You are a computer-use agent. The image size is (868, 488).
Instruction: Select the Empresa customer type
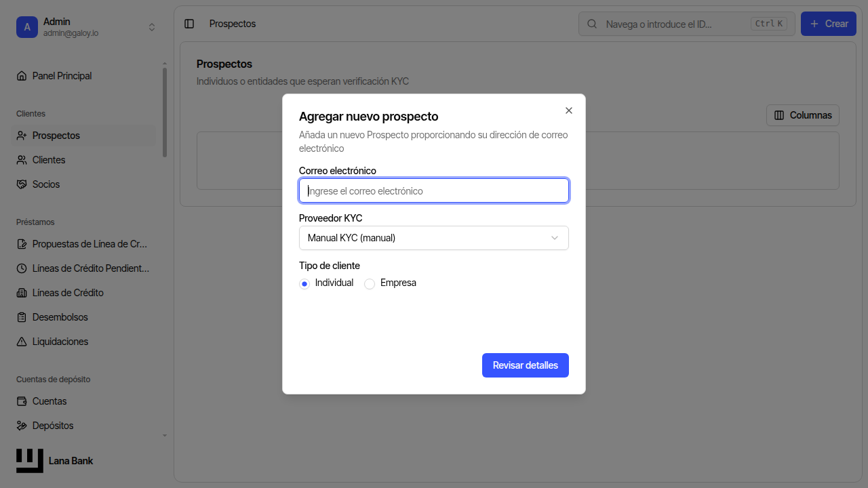[370, 284]
